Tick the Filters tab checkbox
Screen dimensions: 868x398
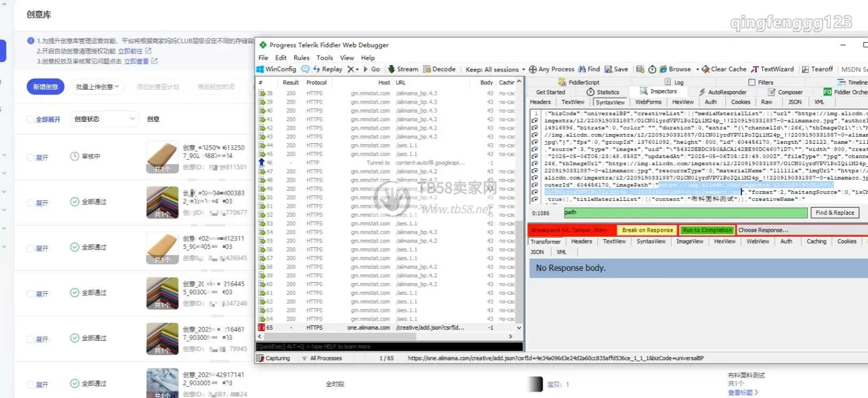(752, 82)
